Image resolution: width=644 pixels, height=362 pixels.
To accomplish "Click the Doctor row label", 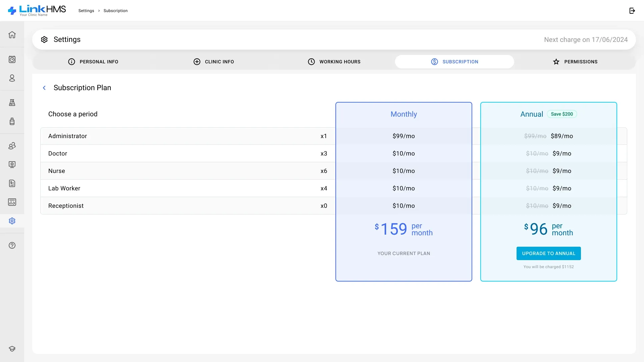I will 58,154.
